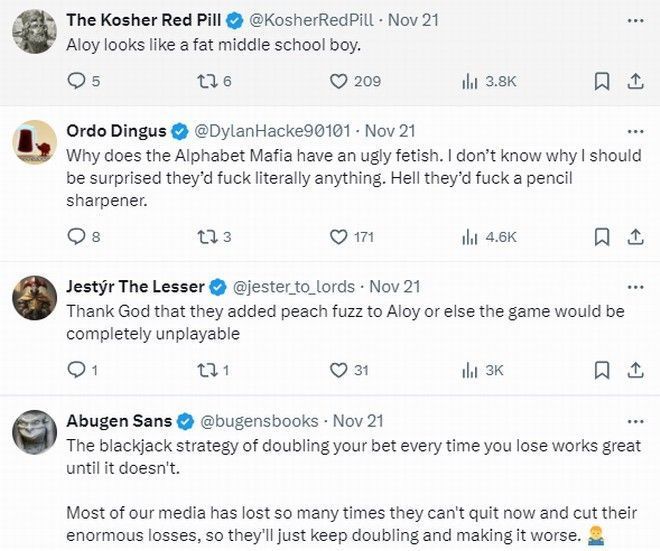Share The Kosher Red Pill's tweet
Viewport: 660px width, 551px height.
(635, 81)
